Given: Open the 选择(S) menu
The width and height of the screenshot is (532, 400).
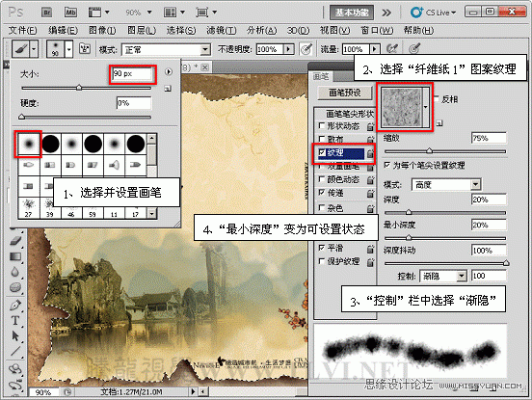Looking at the screenshot, I should click(181, 30).
